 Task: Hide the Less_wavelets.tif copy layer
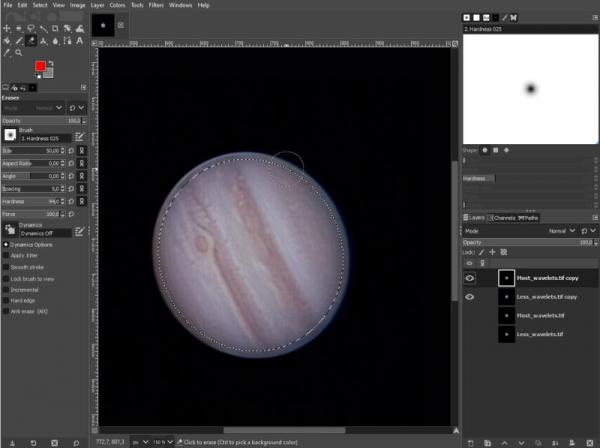(x=470, y=297)
